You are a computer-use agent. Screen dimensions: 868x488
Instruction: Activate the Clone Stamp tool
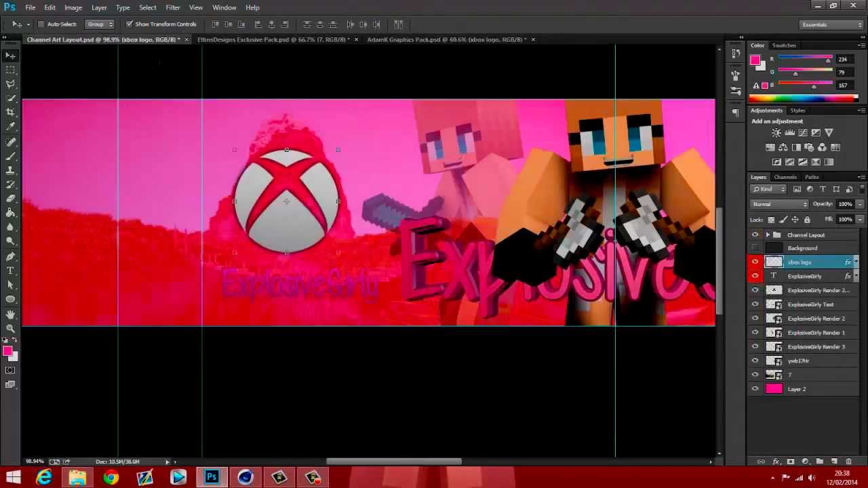11,169
